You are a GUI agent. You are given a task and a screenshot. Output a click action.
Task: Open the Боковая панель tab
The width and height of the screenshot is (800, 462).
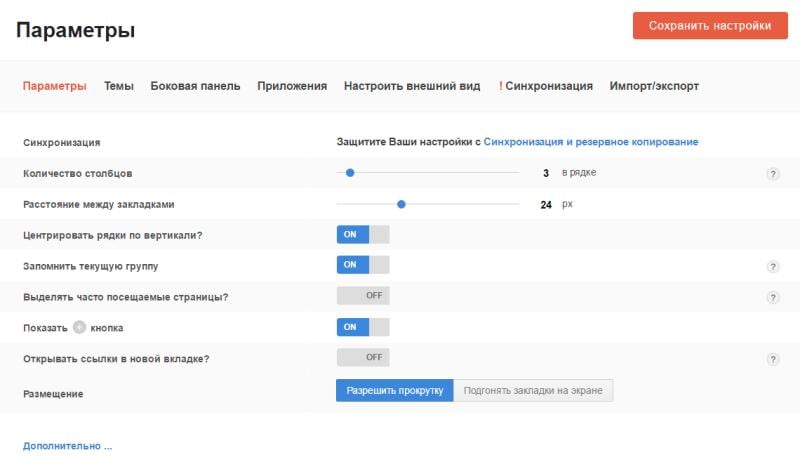195,86
